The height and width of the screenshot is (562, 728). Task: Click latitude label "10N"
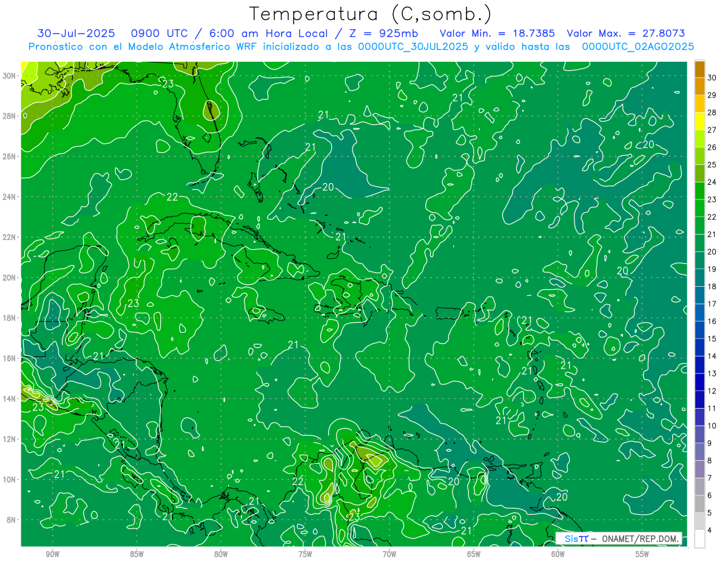[10, 480]
